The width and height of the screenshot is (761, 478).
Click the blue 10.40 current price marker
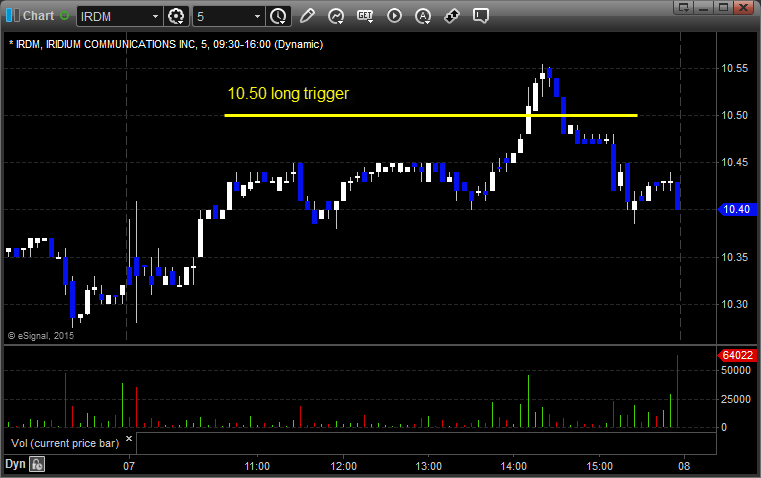coord(737,210)
